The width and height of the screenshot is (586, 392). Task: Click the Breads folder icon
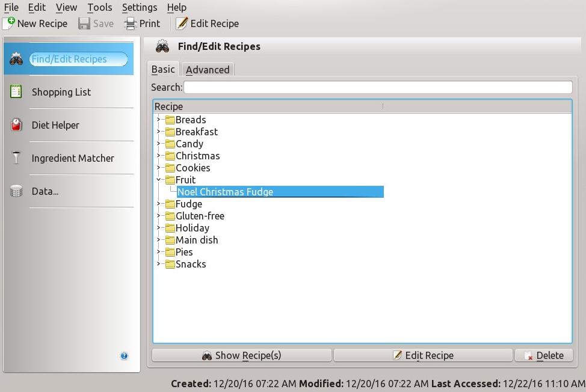tap(170, 120)
